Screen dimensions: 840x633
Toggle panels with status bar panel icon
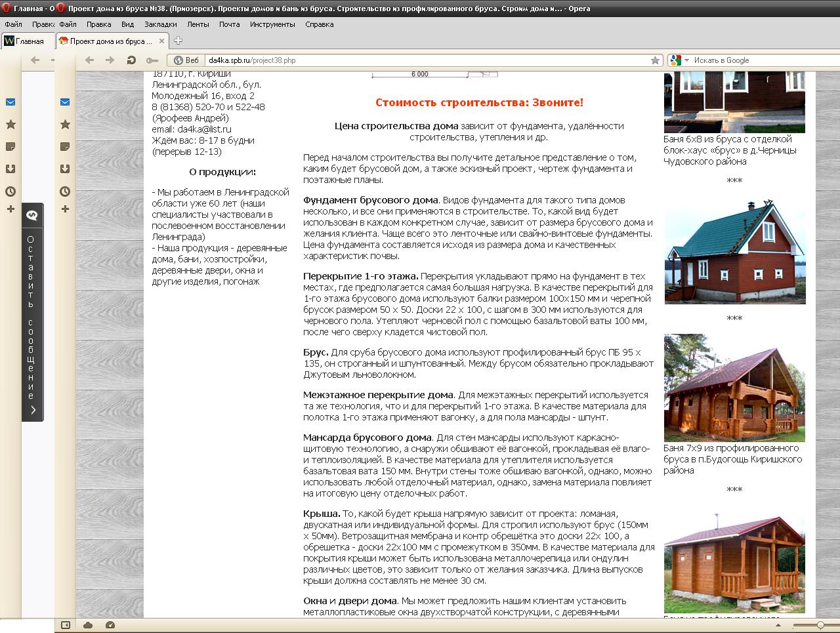66,625
